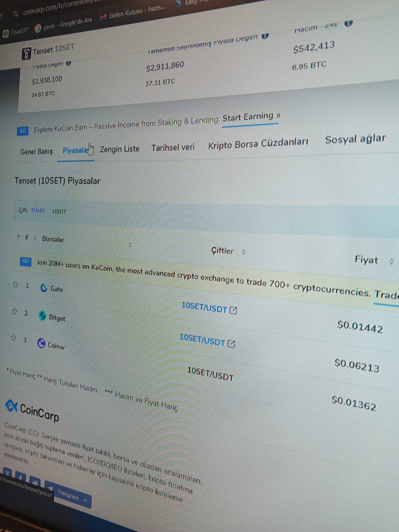
Task: Favorite the Bitget market row star
Action: tap(14, 311)
